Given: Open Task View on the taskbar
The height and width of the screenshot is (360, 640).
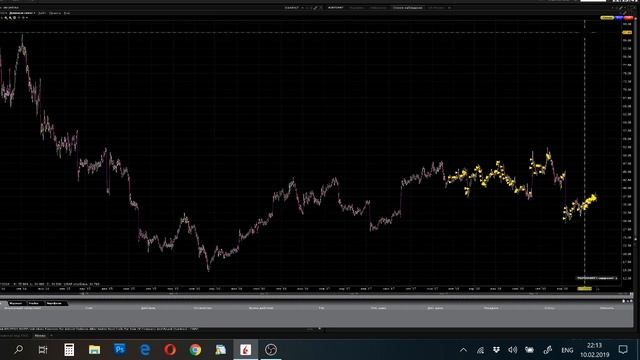Looking at the screenshot, I should [x=43, y=350].
